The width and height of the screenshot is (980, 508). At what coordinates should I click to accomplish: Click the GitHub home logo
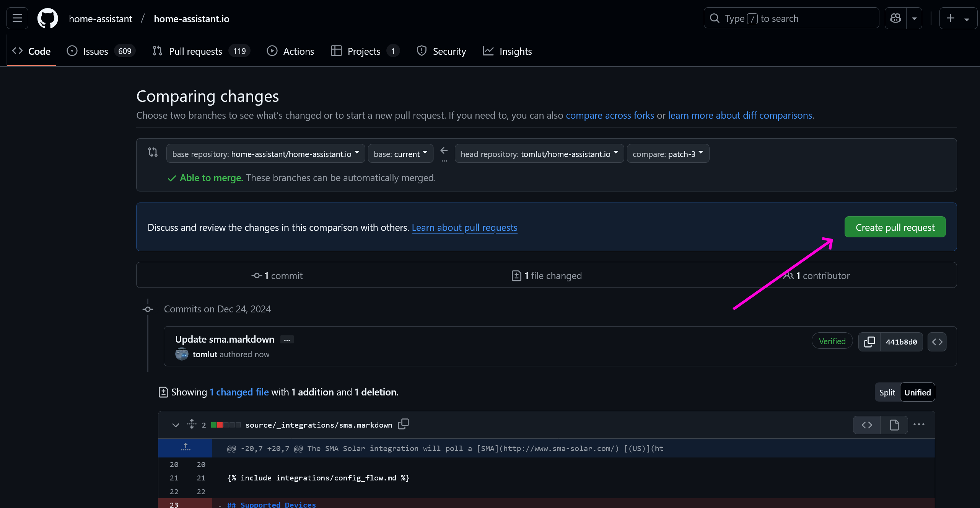click(x=47, y=18)
